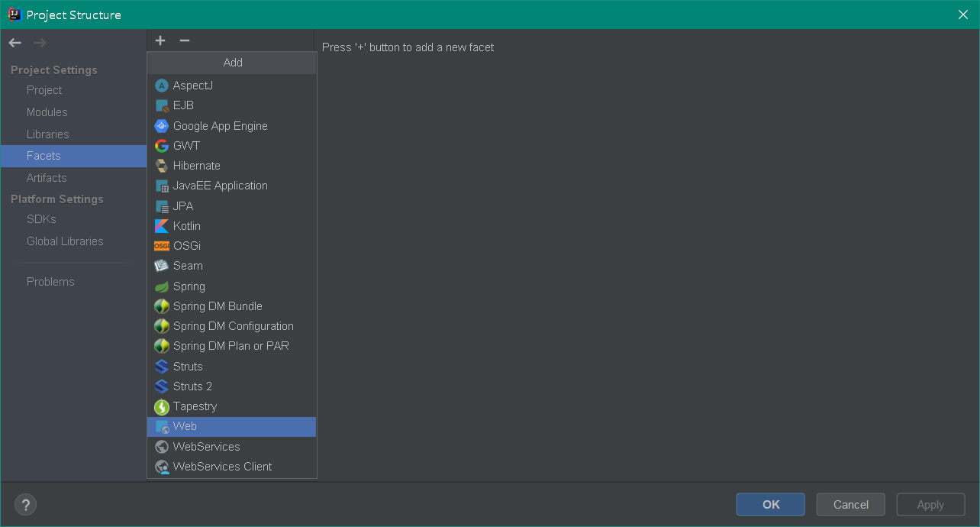Open the SDKs platform settings
The width and height of the screenshot is (980, 527).
point(73,219)
